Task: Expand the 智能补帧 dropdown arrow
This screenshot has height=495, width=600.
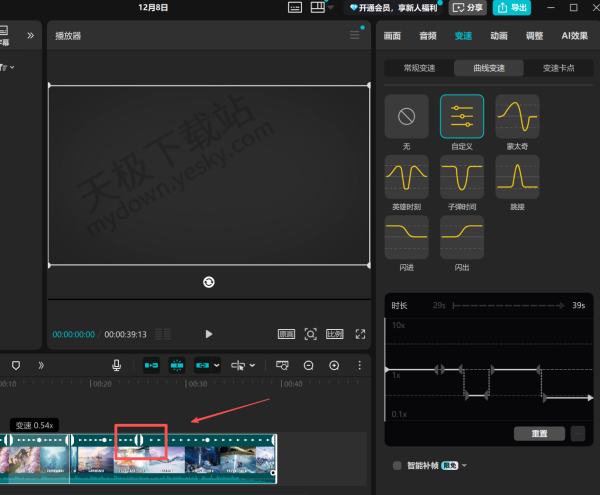Action: pos(464,465)
